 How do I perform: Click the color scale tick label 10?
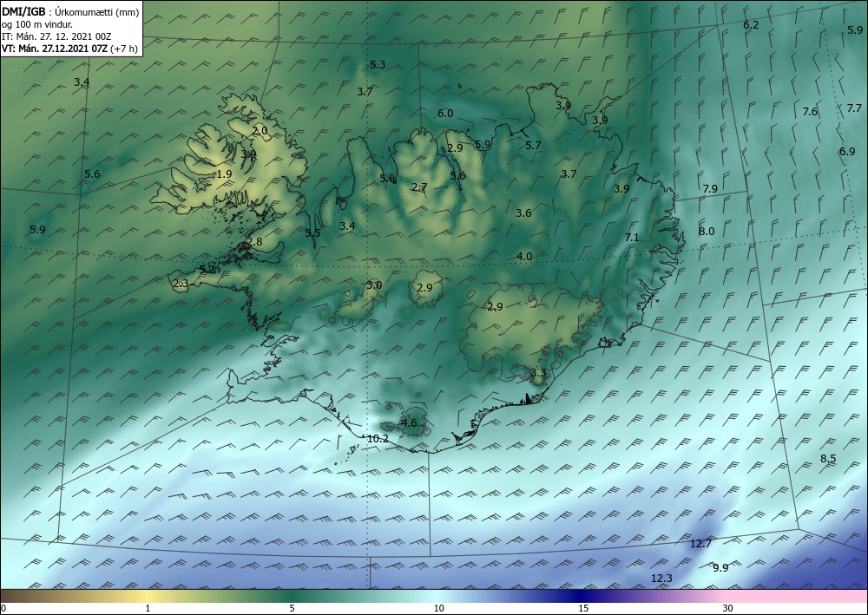tap(439, 609)
